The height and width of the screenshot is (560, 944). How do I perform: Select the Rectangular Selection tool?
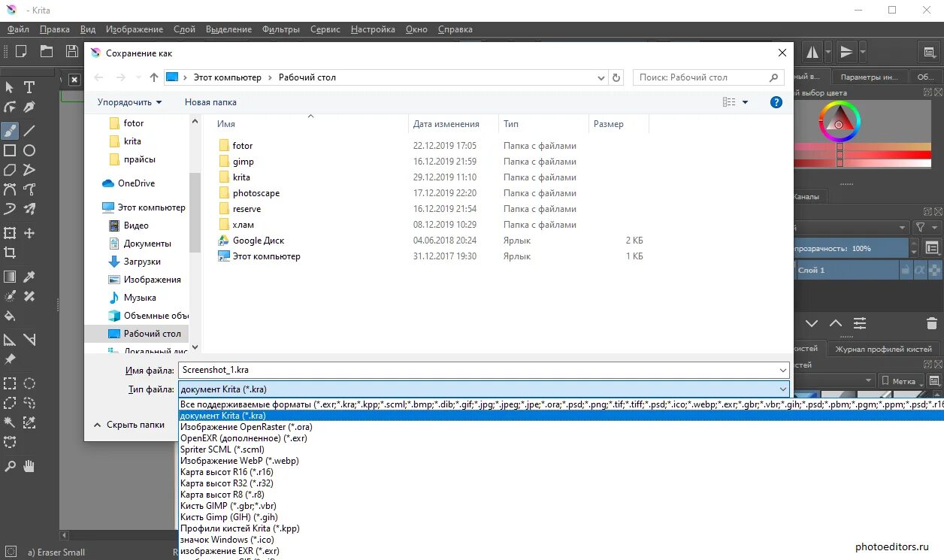pyautogui.click(x=10, y=383)
